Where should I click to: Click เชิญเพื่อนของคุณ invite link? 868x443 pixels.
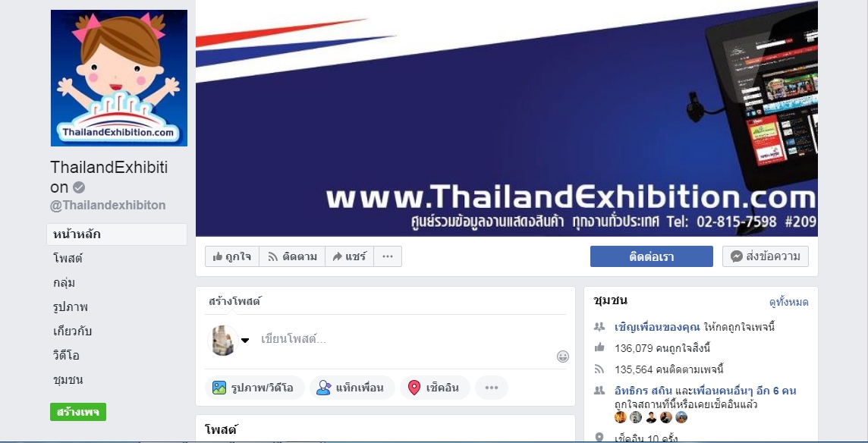tap(657, 327)
